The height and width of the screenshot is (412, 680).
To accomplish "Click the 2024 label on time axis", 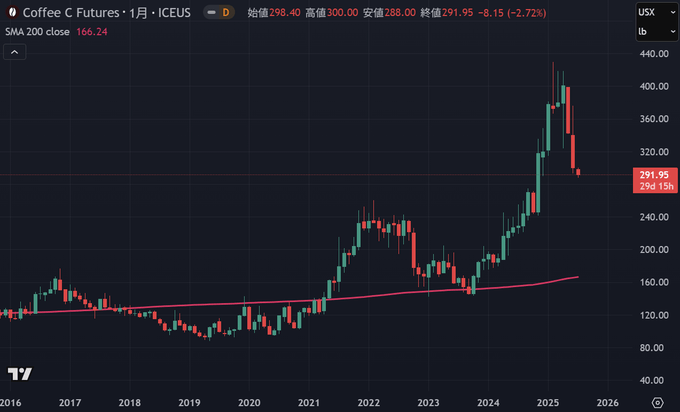I will [488, 402].
